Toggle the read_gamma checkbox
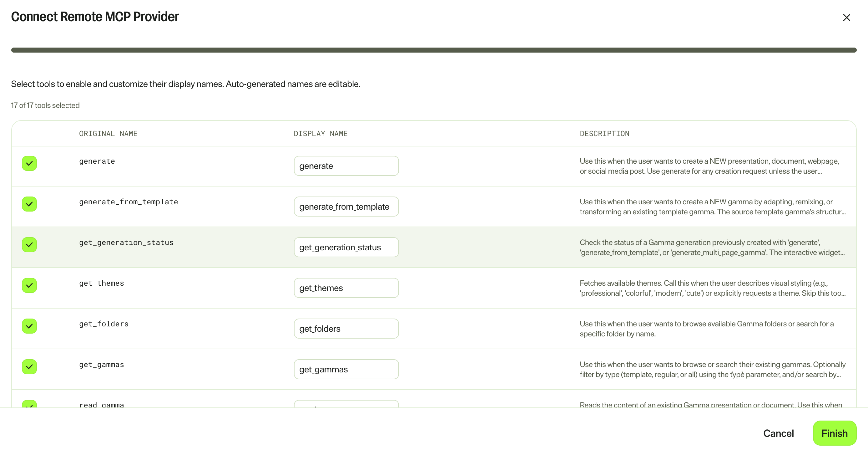This screenshot has width=868, height=455. tap(29, 404)
